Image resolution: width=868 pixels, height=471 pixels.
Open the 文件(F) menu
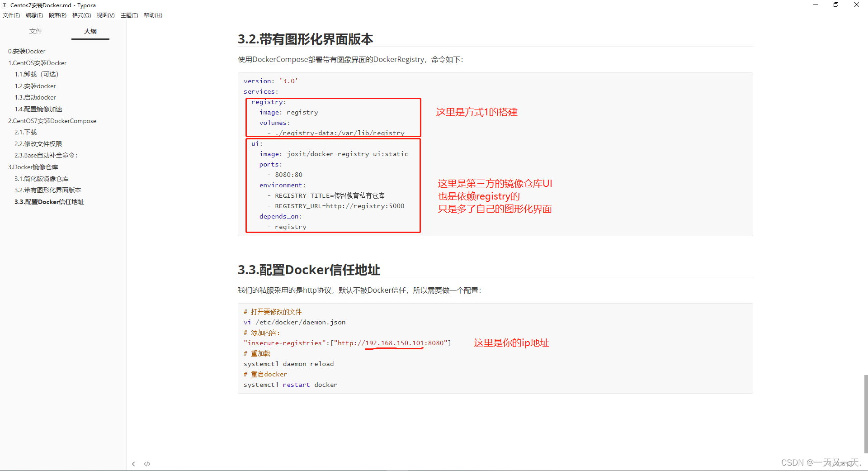tap(11, 15)
